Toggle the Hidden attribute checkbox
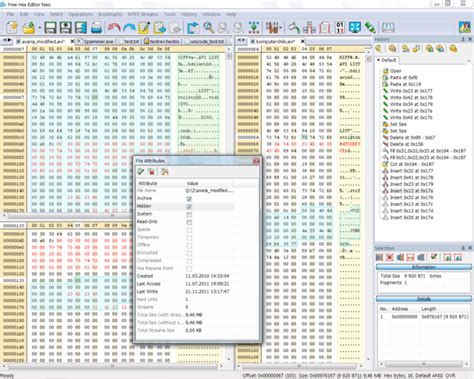Image resolution: width=474 pixels, height=379 pixels. [x=189, y=207]
